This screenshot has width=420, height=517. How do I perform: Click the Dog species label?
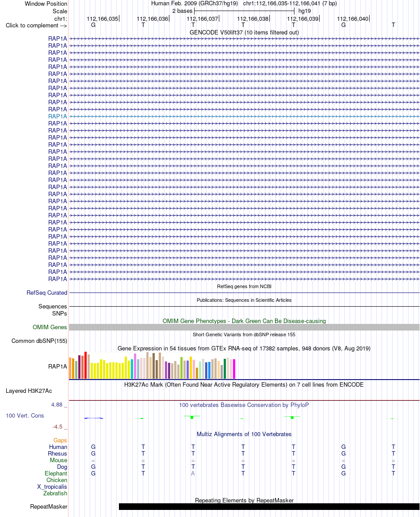[x=62, y=467]
